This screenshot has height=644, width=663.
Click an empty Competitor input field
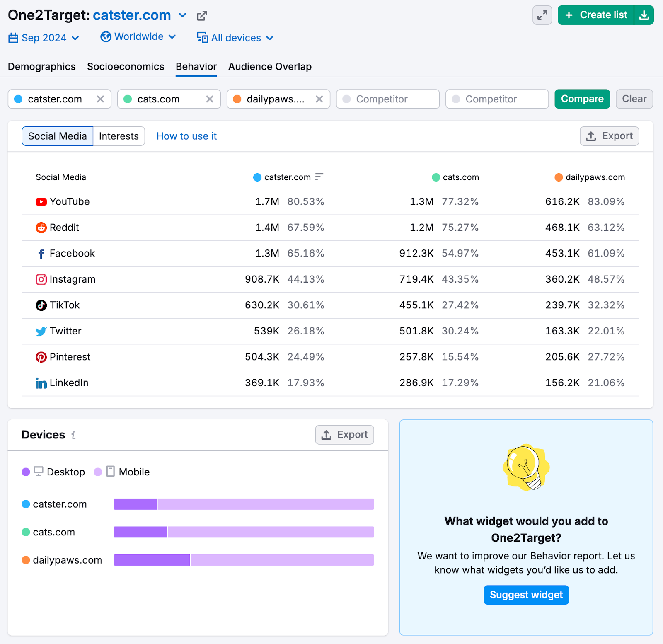[387, 99]
